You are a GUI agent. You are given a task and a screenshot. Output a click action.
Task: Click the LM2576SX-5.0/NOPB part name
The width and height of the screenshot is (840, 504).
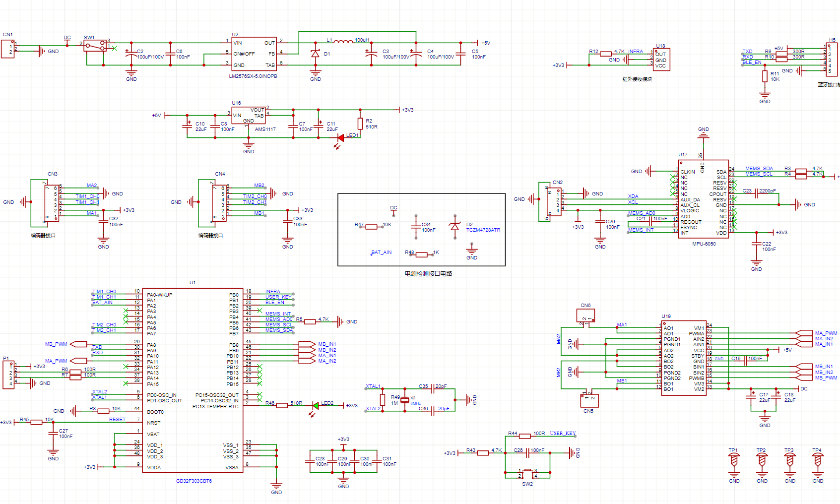click(253, 76)
